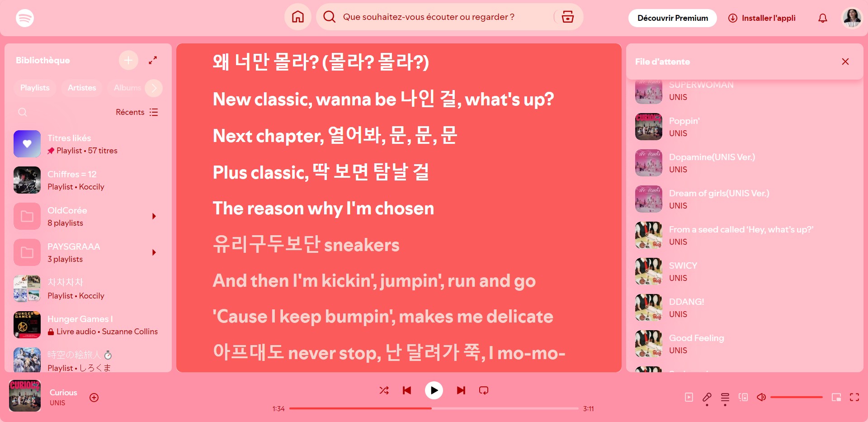Image resolution: width=868 pixels, height=422 pixels.
Task: Jump to lyric "And then I'm kickin', jumpin', run and go"
Action: click(x=374, y=281)
